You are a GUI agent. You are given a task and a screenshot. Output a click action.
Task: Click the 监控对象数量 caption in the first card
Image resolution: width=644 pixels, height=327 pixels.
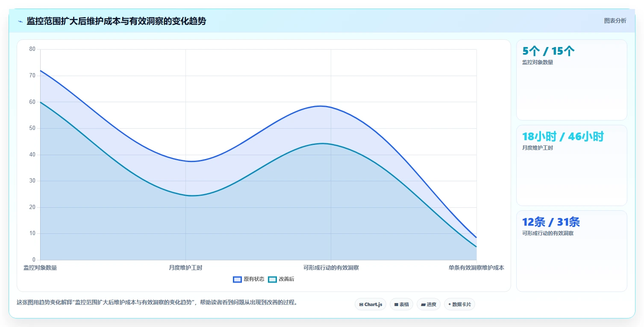click(x=538, y=62)
